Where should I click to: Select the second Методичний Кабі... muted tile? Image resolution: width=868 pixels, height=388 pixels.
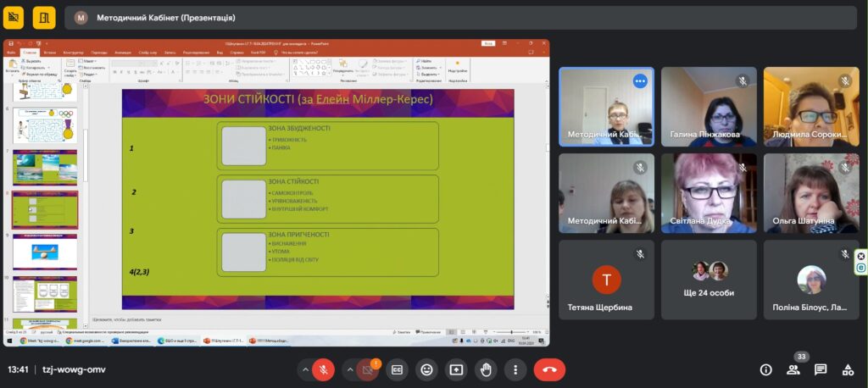coord(606,193)
